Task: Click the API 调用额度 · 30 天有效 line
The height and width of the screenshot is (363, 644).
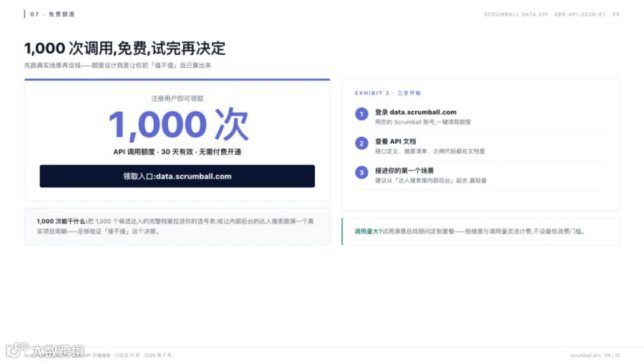Action: (x=177, y=152)
